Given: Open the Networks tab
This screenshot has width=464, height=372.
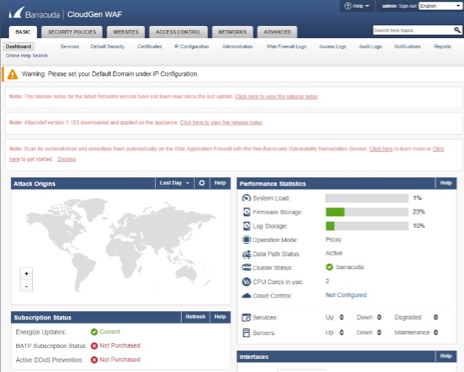Looking at the screenshot, I should [232, 32].
